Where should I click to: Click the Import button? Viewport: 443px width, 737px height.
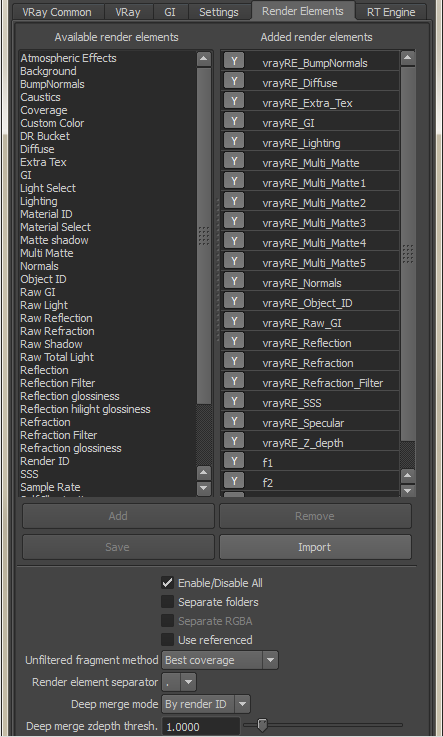click(x=315, y=547)
